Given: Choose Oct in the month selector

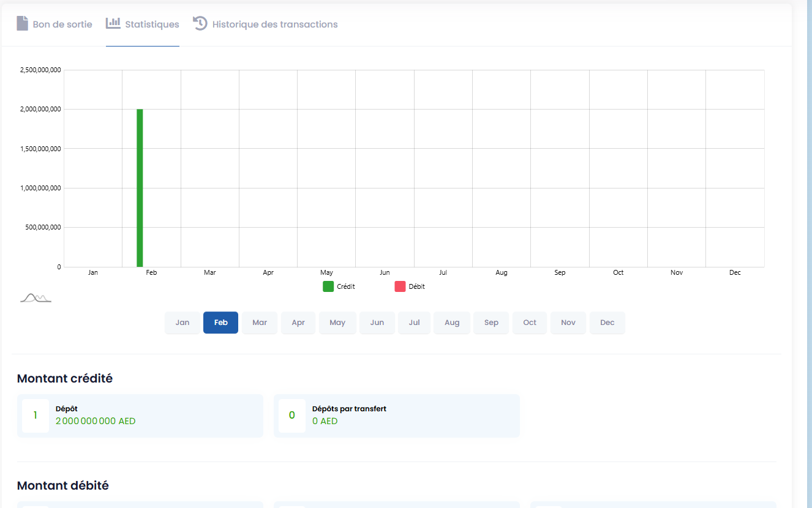Looking at the screenshot, I should point(530,323).
